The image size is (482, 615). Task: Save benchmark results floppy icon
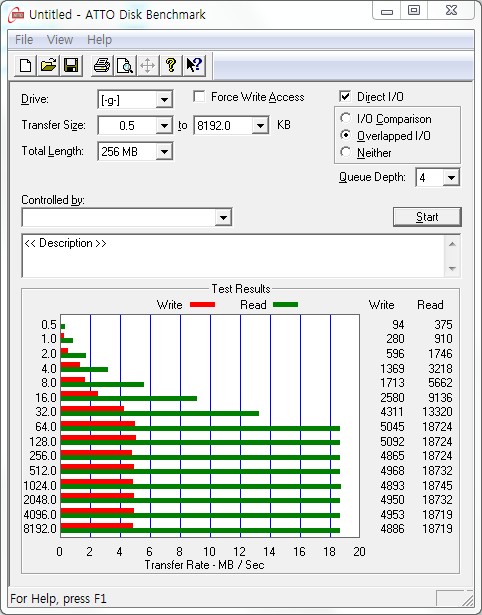(71, 65)
